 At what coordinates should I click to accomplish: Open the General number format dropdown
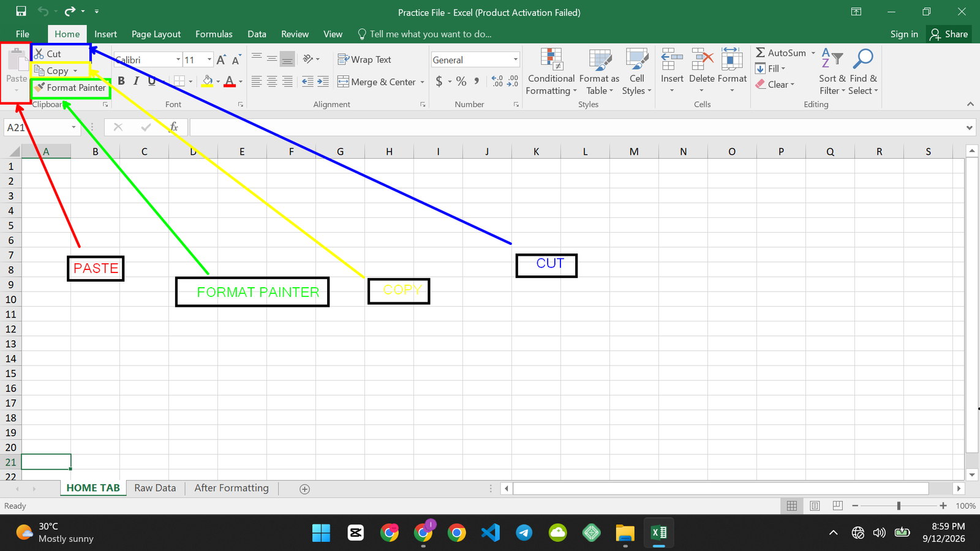[x=515, y=59]
